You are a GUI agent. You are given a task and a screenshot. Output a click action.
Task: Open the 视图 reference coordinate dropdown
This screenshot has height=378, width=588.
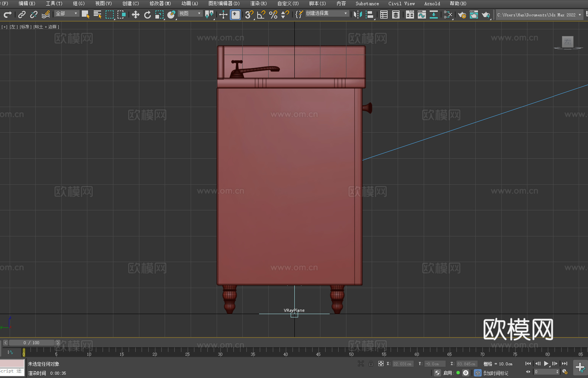(x=190, y=13)
